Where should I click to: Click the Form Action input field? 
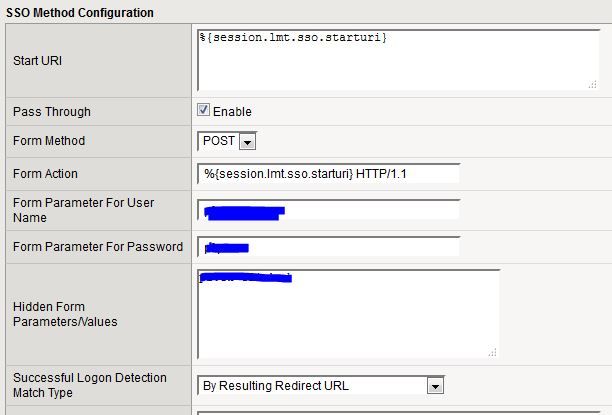click(x=328, y=174)
